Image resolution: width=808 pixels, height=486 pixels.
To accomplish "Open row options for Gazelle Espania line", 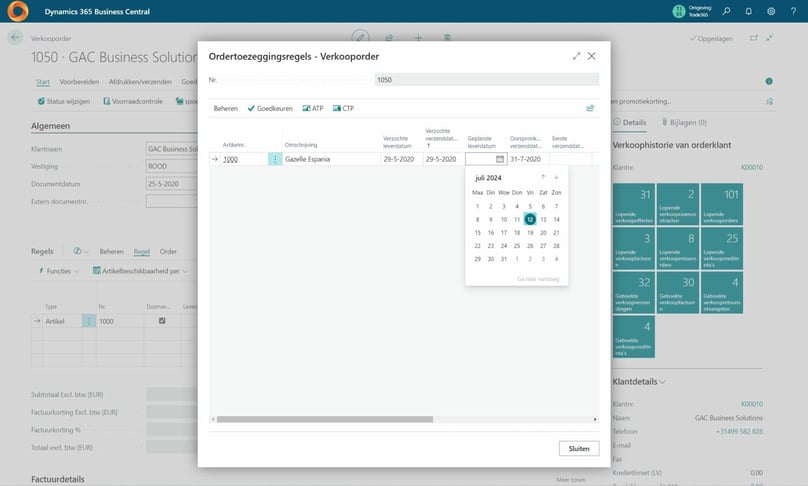I will (275, 159).
